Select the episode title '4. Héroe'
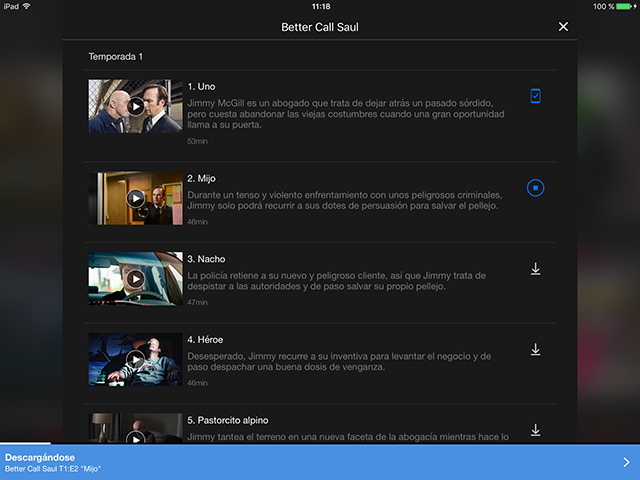Image resolution: width=640 pixels, height=480 pixels. click(x=205, y=340)
